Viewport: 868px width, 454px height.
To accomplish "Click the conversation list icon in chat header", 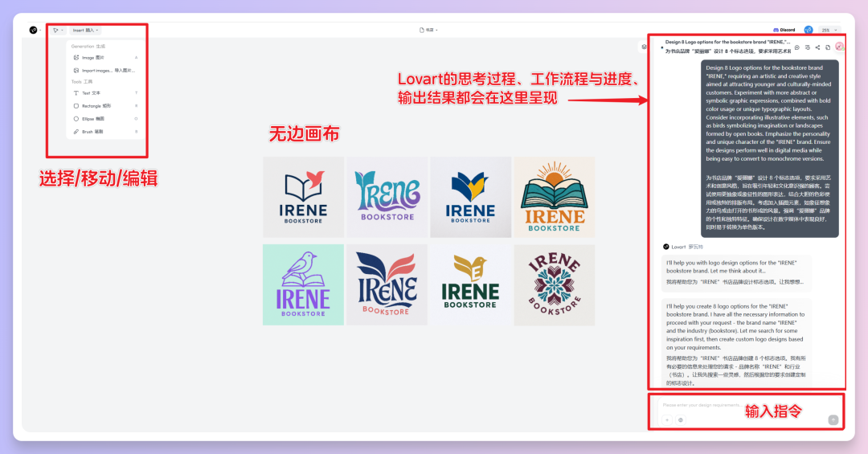I will tap(807, 47).
